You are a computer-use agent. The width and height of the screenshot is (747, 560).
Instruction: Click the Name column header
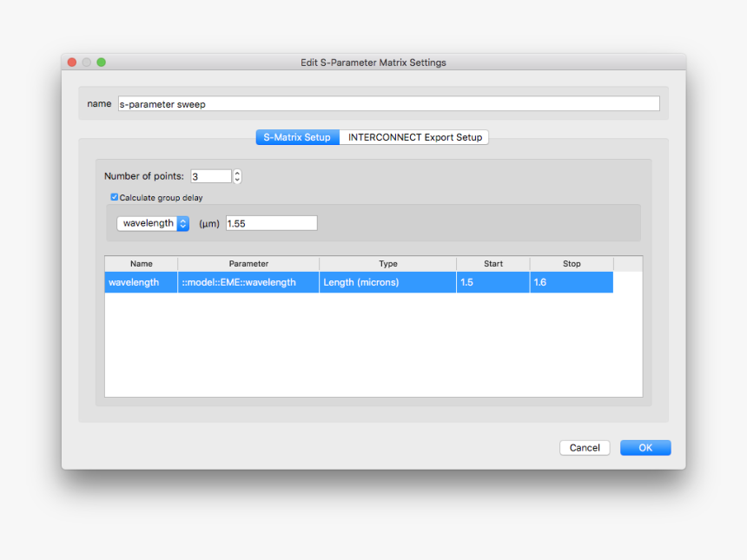[141, 263]
